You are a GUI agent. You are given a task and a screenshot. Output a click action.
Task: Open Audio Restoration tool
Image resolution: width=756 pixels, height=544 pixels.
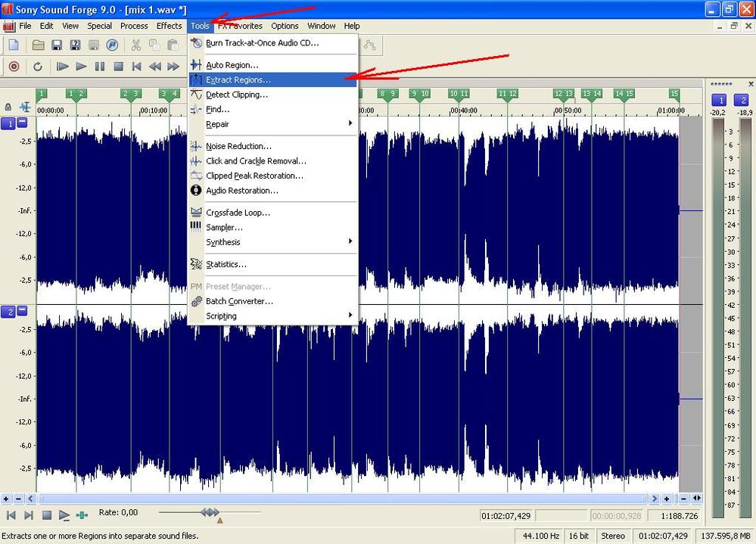[x=273, y=191]
